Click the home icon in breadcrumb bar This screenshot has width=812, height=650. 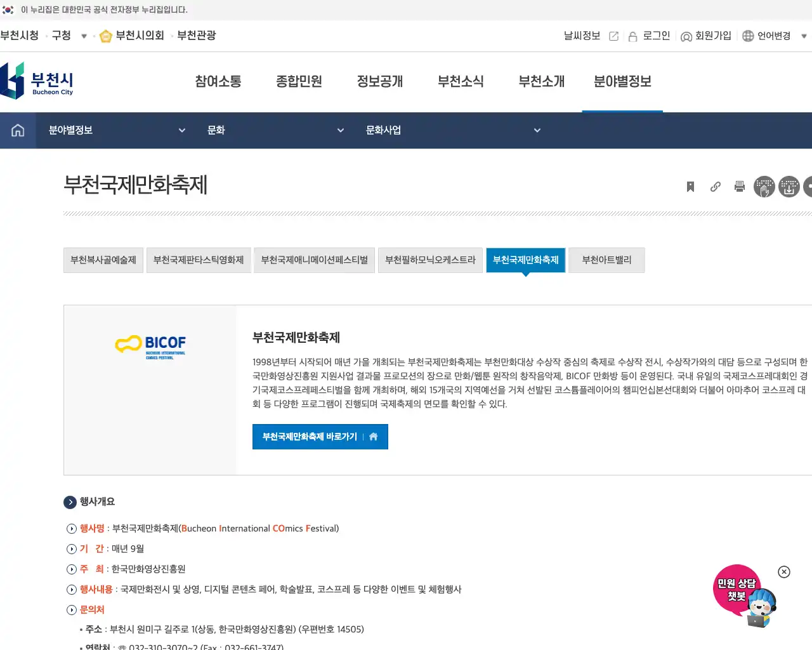click(18, 130)
